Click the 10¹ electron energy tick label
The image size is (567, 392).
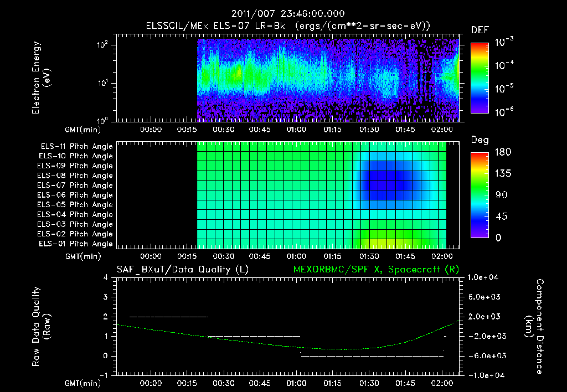[x=102, y=83]
